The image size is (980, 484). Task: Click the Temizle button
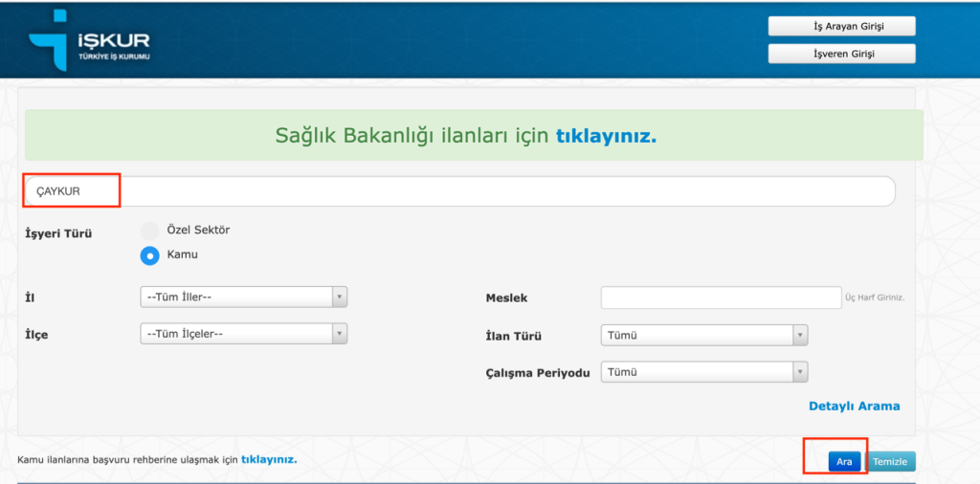pos(890,461)
